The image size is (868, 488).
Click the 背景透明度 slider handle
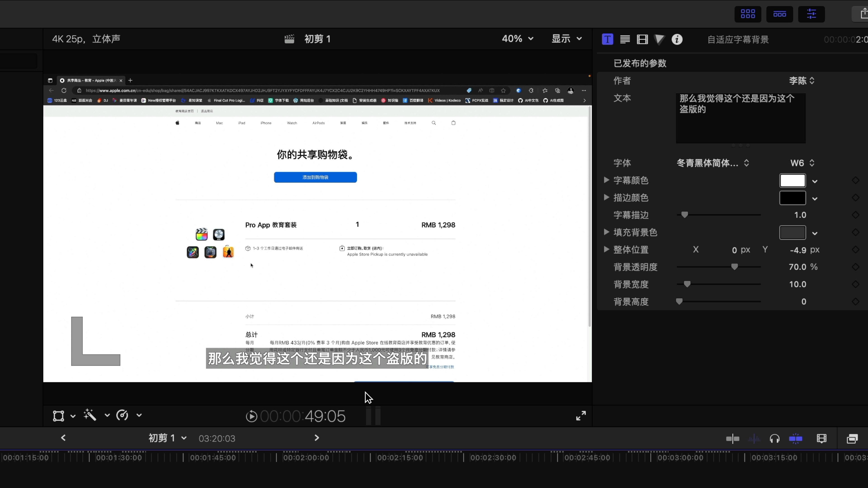pos(735,267)
